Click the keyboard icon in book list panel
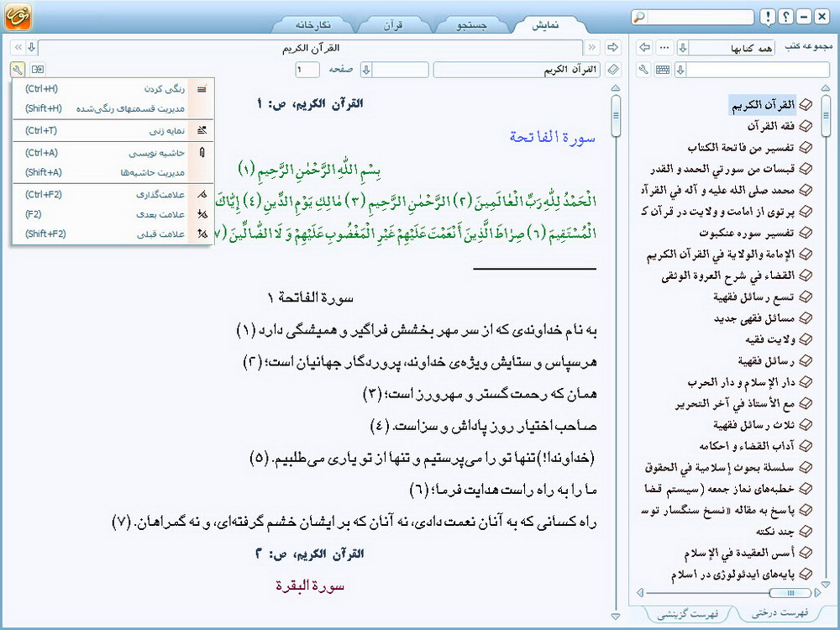840x630 pixels. 663,70
